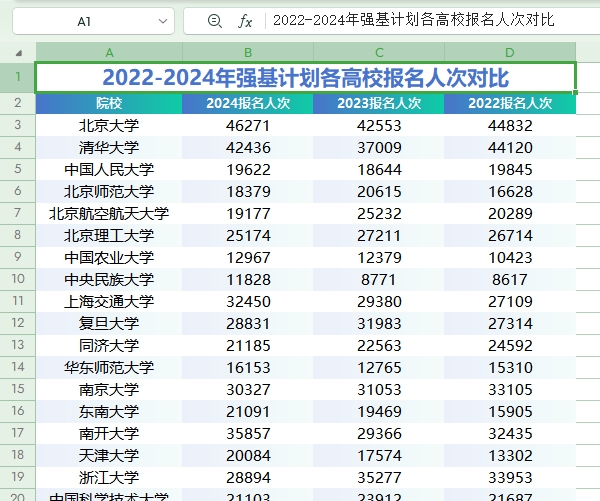Select column A header

[109, 52]
